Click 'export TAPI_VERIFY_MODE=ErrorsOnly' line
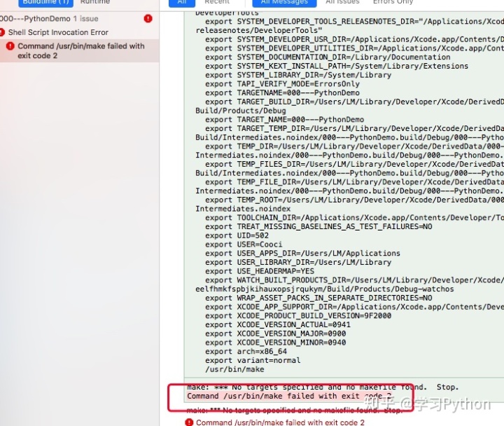Viewport: 504px width, 426px height. pyautogui.click(x=282, y=84)
